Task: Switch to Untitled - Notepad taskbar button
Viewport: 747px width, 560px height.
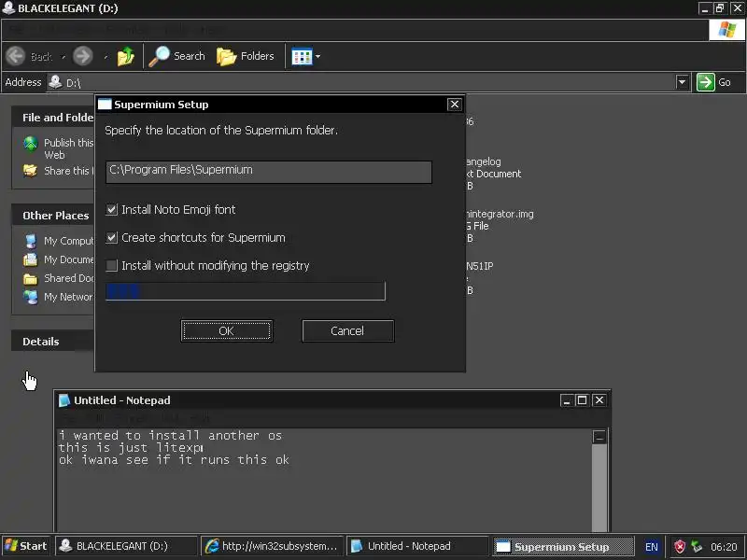Action: (417, 546)
